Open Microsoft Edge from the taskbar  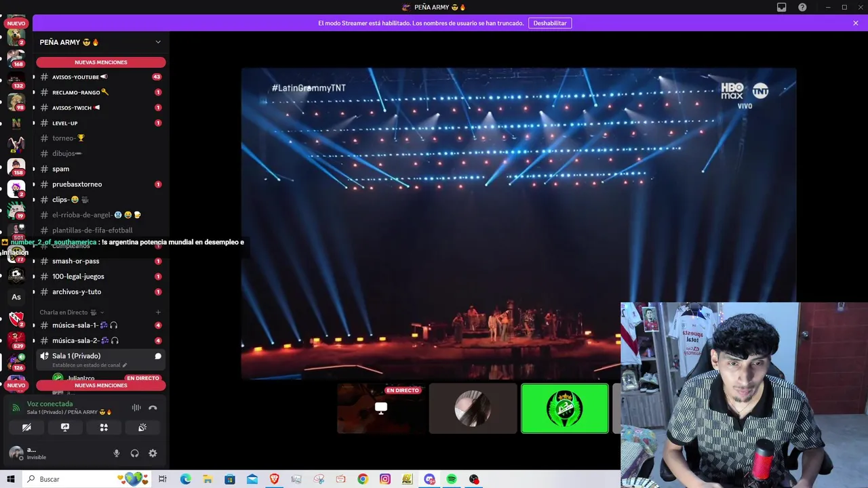click(185, 479)
